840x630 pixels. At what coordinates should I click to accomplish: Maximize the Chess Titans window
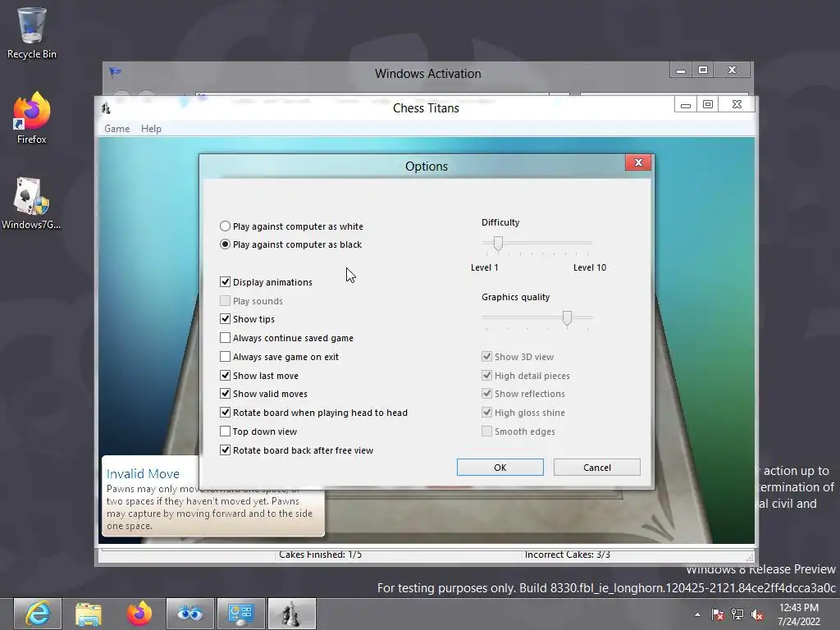(x=708, y=104)
